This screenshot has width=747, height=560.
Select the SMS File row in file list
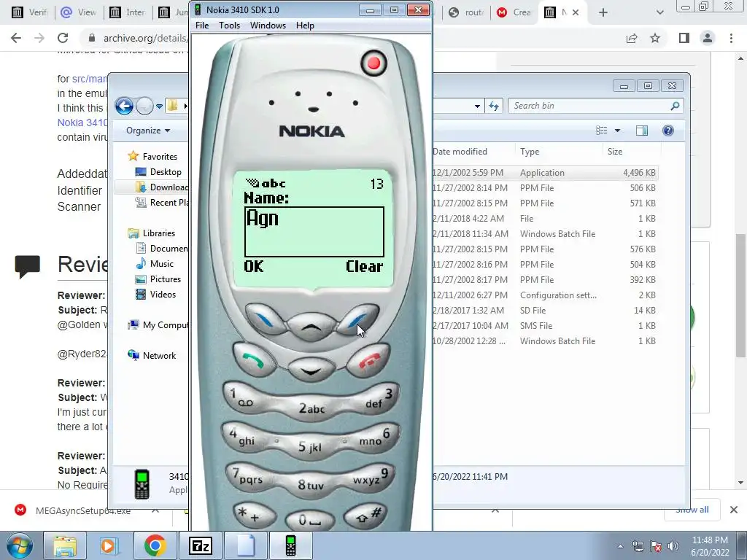tap(546, 326)
